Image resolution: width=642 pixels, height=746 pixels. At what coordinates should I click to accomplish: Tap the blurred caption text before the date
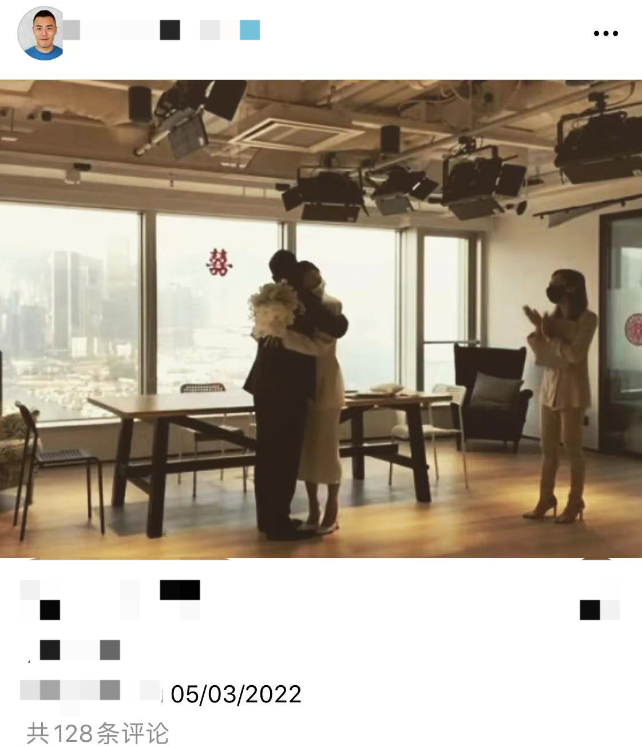tap(90, 690)
